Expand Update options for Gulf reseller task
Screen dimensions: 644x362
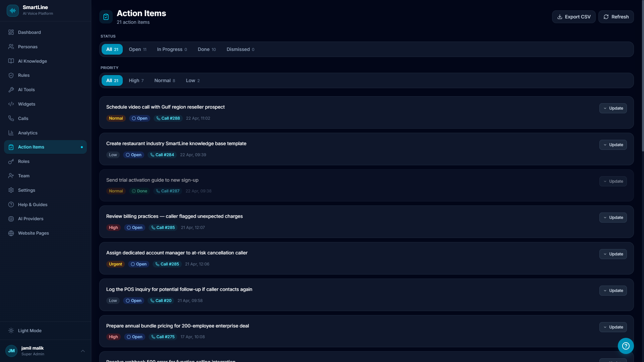[x=613, y=108]
